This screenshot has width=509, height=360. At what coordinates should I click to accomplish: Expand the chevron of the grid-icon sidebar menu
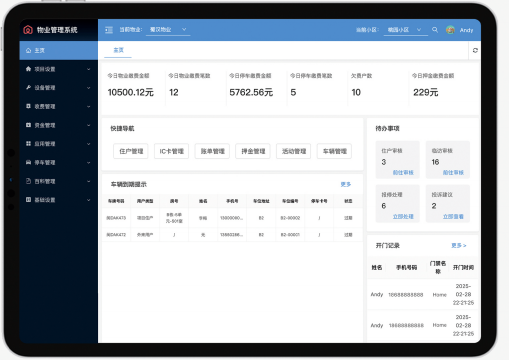point(89,144)
